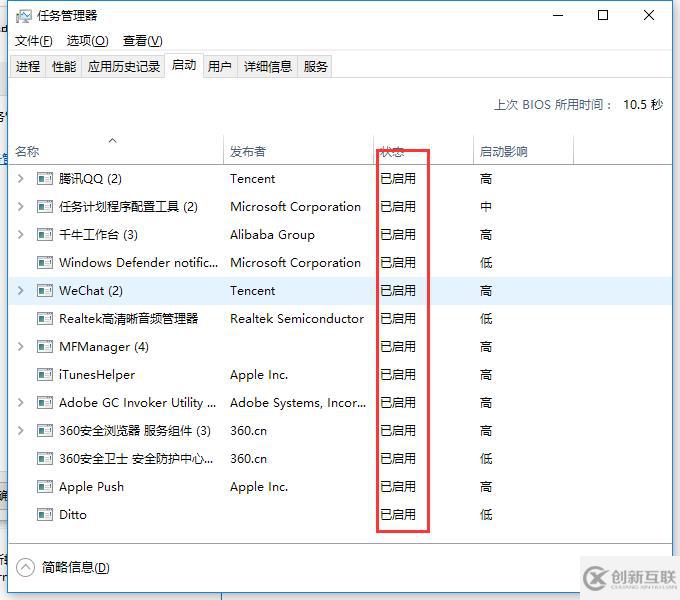Sort by the 启动影响 column header
The width and height of the screenshot is (680, 600).
tap(503, 152)
